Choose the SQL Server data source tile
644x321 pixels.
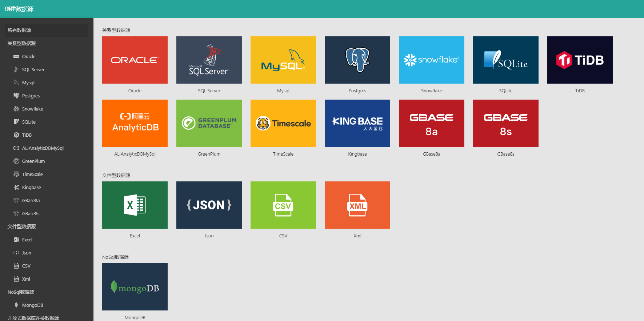click(209, 60)
